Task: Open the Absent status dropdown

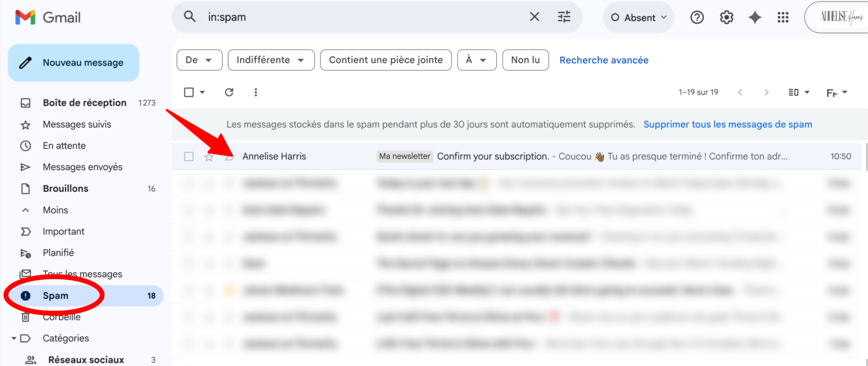Action: point(638,18)
